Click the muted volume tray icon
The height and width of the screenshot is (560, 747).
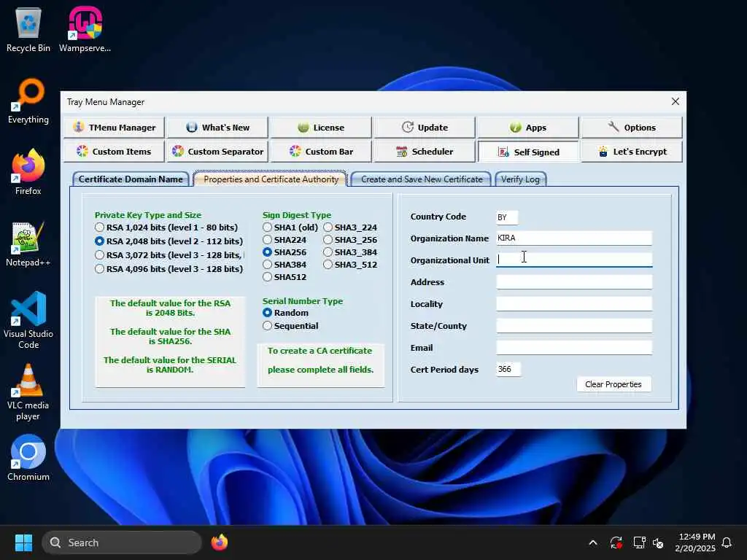click(658, 542)
